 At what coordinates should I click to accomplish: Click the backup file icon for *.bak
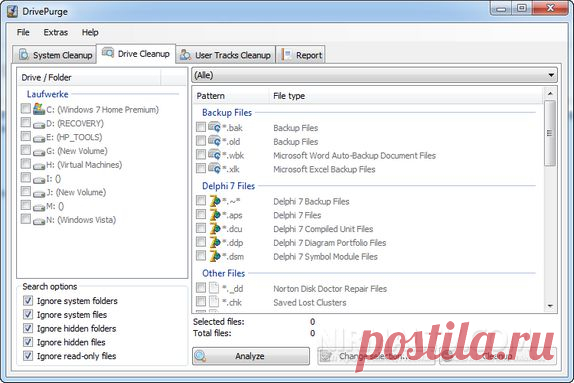(x=215, y=127)
